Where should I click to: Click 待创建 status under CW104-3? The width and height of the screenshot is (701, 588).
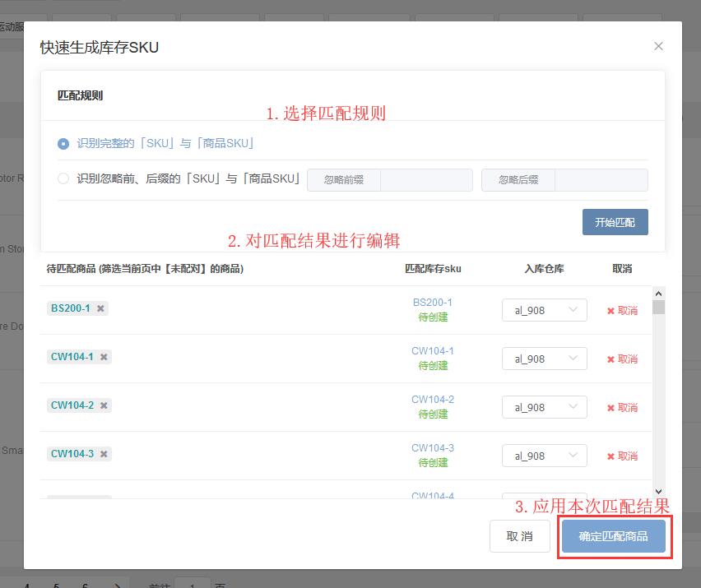pos(433,463)
